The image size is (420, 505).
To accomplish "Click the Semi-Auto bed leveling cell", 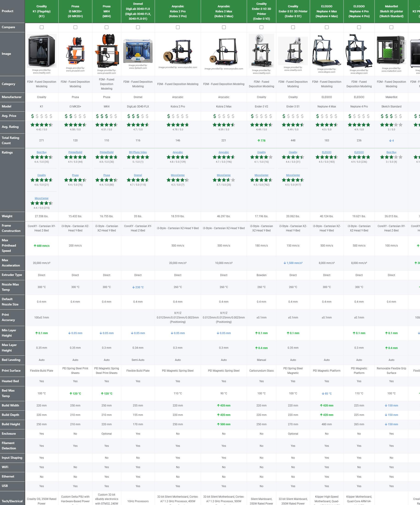I will [138, 360].
